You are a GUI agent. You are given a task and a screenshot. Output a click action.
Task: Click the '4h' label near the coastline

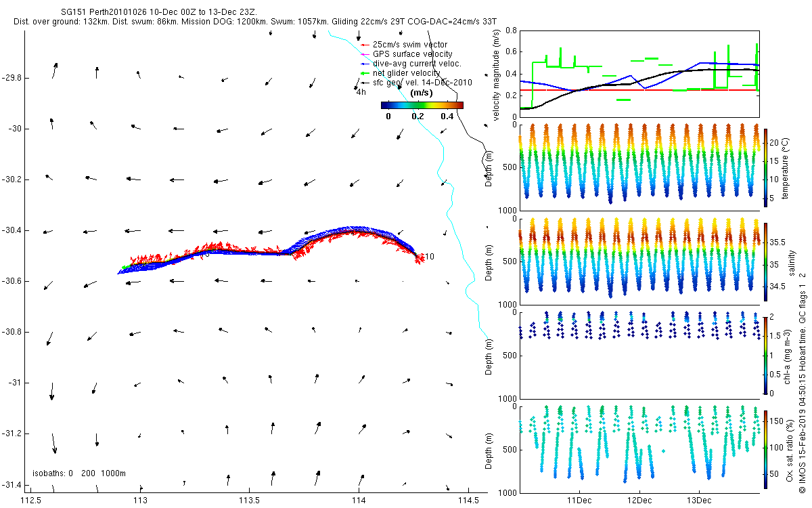coord(361,92)
